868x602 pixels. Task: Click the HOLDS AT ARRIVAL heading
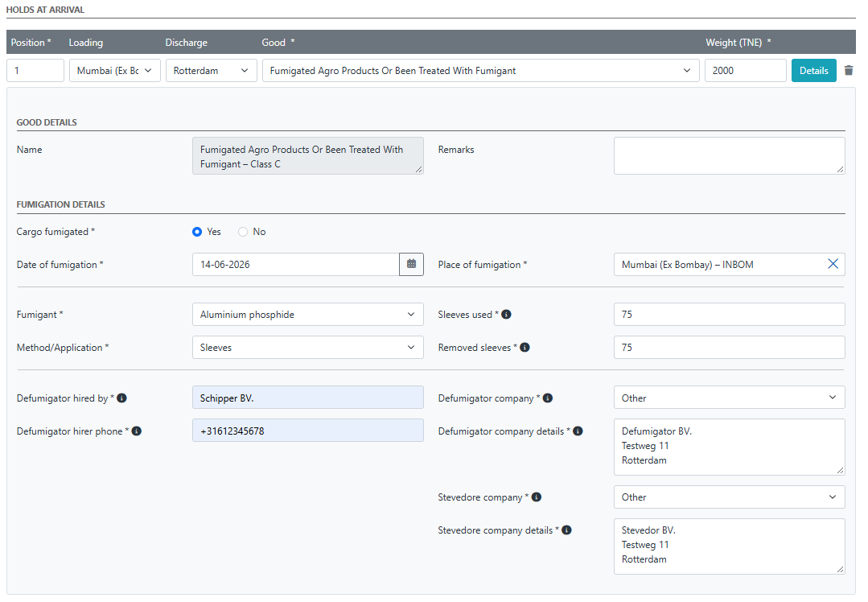point(45,10)
